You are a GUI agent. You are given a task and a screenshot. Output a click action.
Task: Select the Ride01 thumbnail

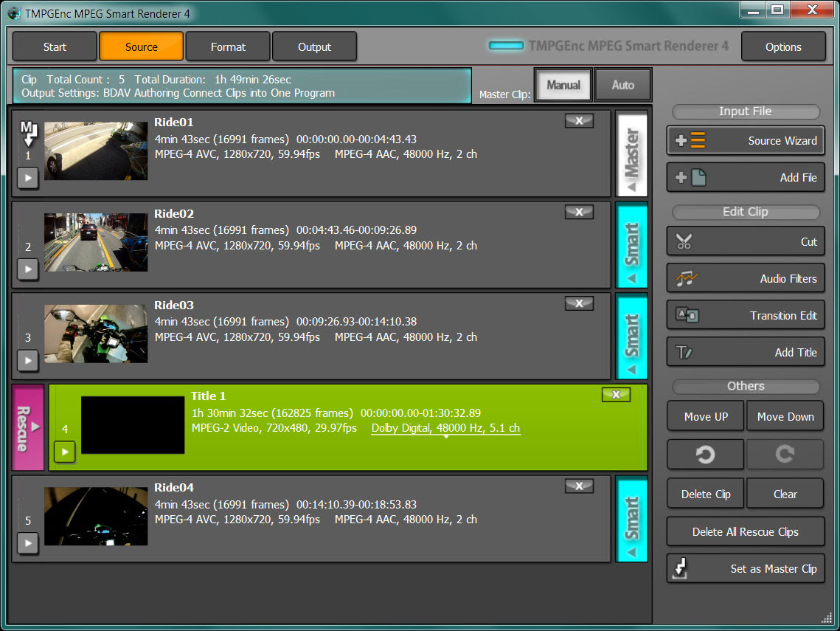click(96, 151)
